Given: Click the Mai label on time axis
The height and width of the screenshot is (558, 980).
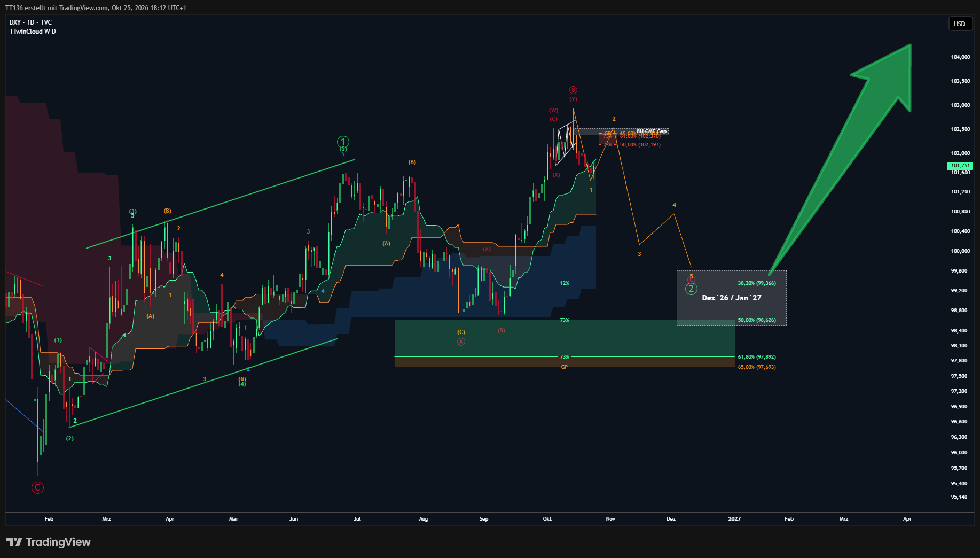Looking at the screenshot, I should tap(233, 519).
